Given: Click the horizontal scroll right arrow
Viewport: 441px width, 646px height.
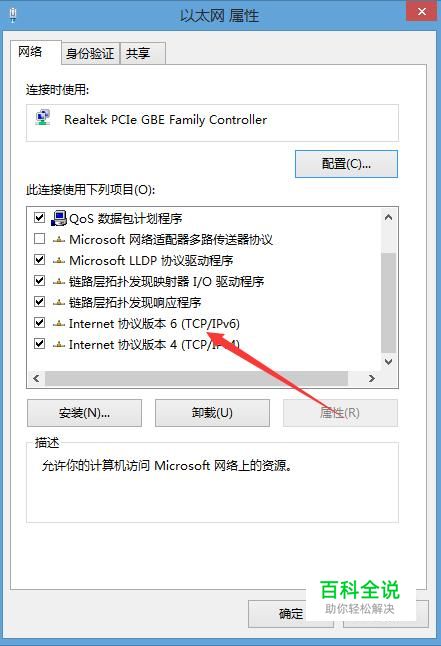Looking at the screenshot, I should click(x=372, y=378).
